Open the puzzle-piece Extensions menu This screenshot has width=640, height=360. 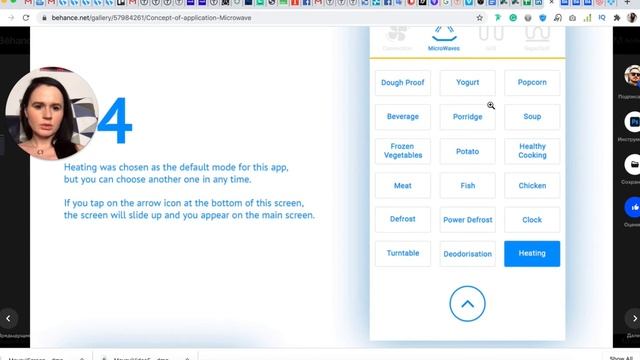(617, 18)
